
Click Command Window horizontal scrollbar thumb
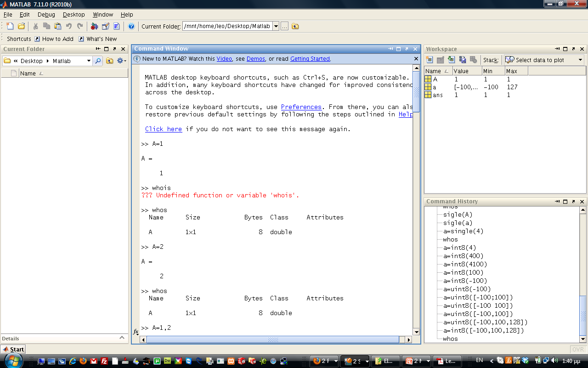(x=273, y=339)
